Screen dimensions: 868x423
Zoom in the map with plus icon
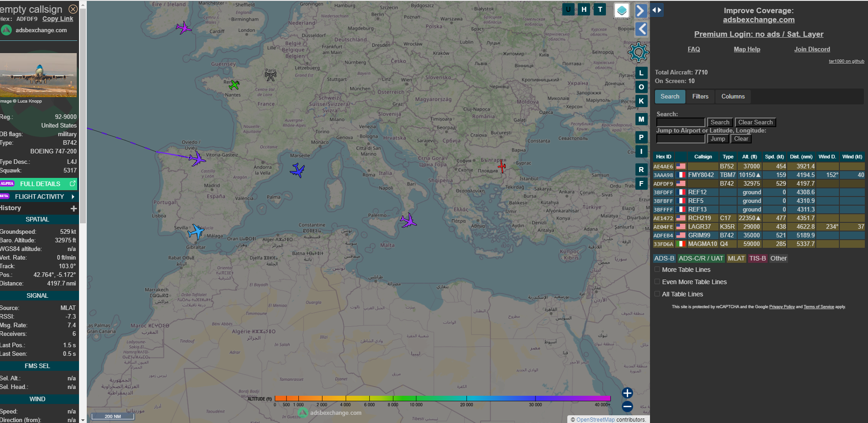coord(627,393)
